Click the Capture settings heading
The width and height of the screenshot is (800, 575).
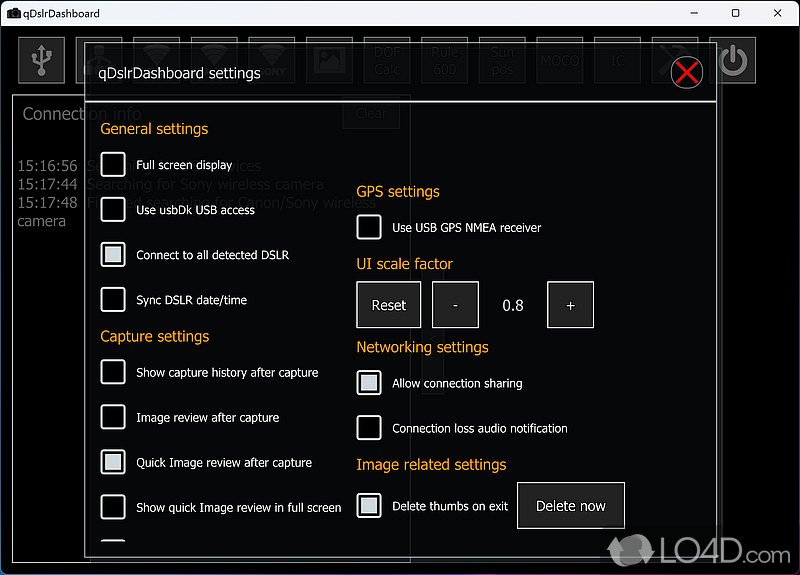[x=155, y=336]
